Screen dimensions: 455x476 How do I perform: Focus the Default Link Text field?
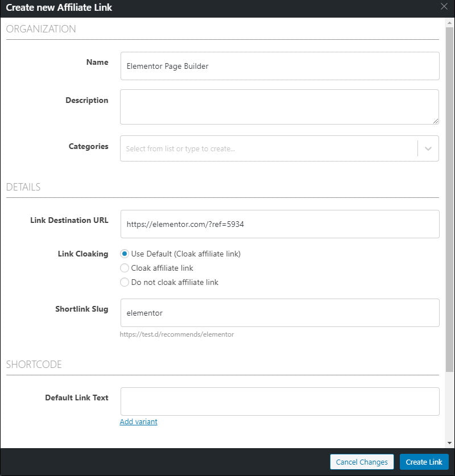click(280, 402)
